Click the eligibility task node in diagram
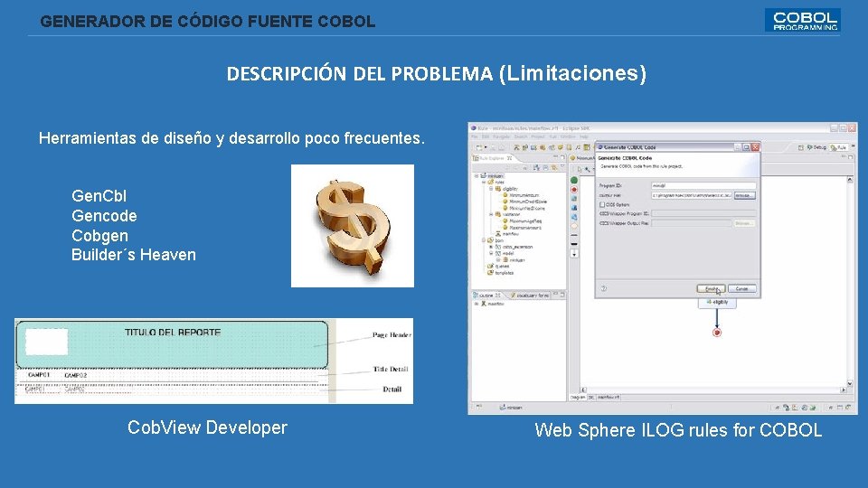The height and width of the screenshot is (488, 868). [x=717, y=302]
